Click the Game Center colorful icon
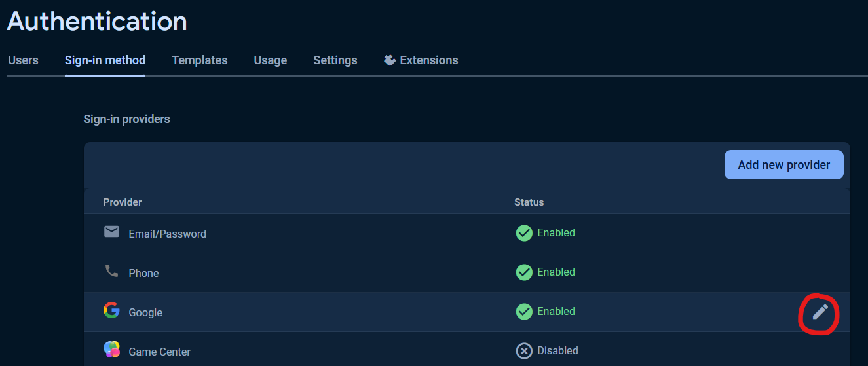This screenshot has height=366, width=868. pos(111,350)
